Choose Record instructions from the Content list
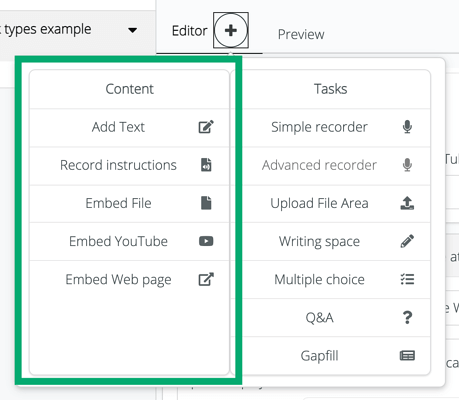This screenshot has width=459, height=400. coord(129,165)
